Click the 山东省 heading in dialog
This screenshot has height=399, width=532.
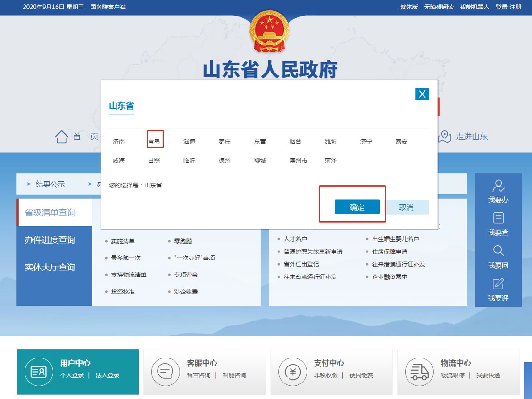tap(121, 106)
